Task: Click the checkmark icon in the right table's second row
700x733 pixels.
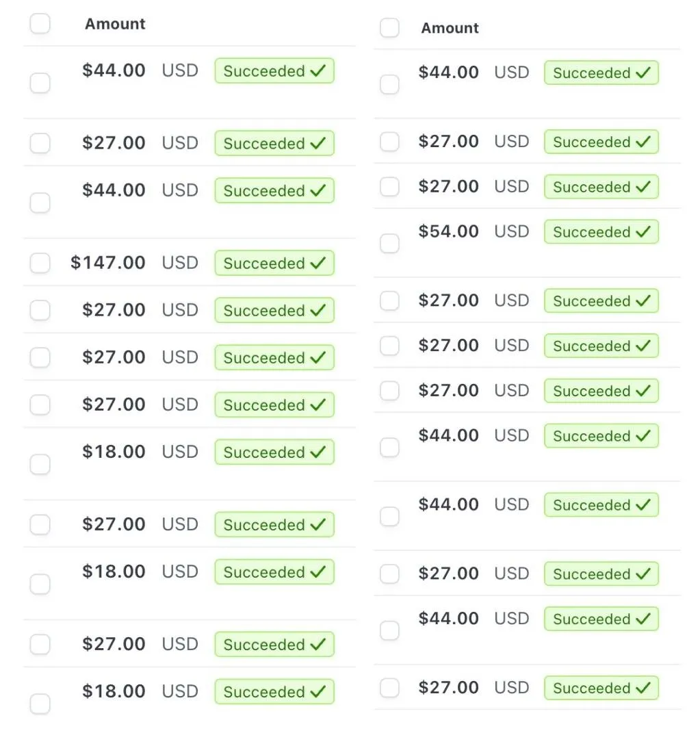Action: [643, 142]
